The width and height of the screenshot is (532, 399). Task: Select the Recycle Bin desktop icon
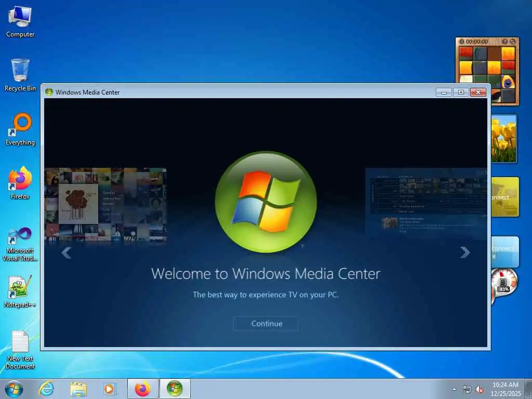tap(20, 75)
